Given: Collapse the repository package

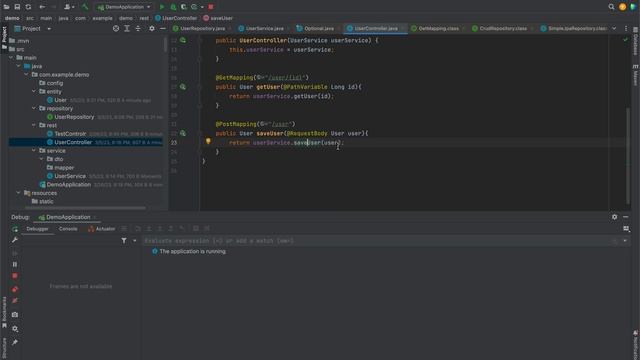Looking at the screenshot, I should [34, 108].
